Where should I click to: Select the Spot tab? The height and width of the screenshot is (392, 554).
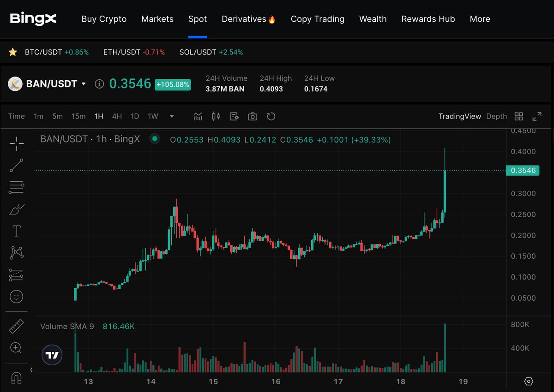tap(198, 19)
